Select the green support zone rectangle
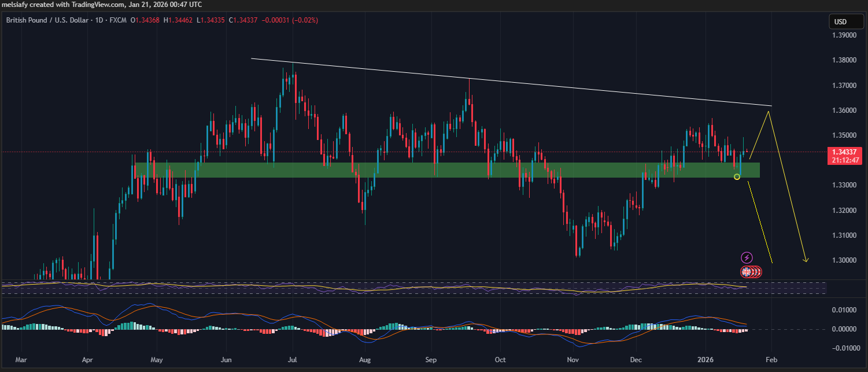The height and width of the screenshot is (372, 868). click(446, 170)
